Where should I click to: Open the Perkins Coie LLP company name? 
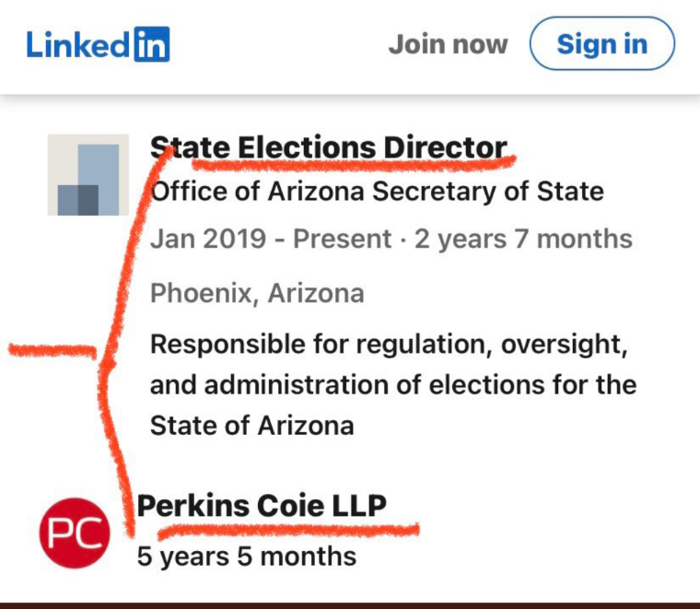point(262,506)
